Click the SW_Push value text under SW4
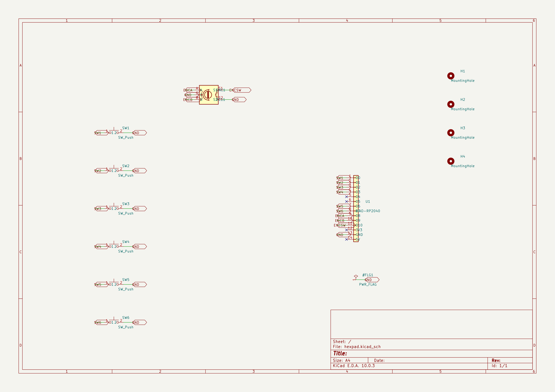Screen dimensions: 555x392 [x=126, y=251]
